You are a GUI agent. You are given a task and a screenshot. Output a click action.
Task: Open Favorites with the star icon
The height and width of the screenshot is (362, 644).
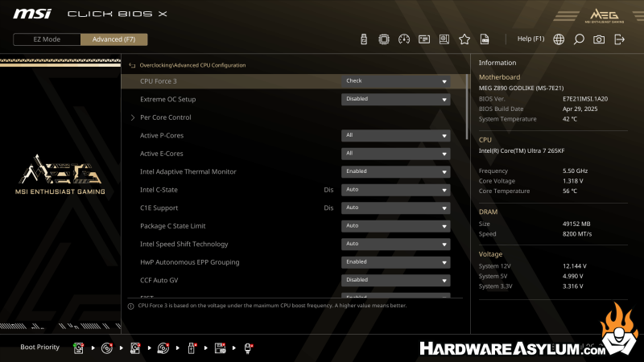coord(464,39)
